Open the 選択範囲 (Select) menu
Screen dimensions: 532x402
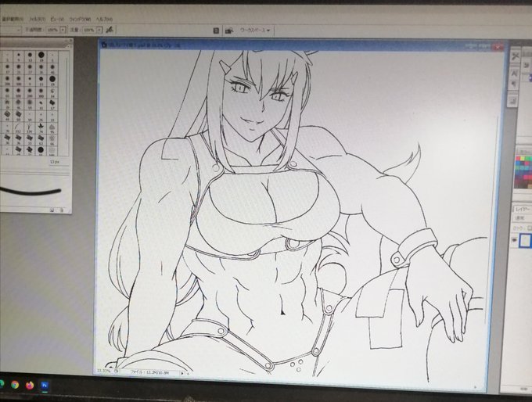13,19
